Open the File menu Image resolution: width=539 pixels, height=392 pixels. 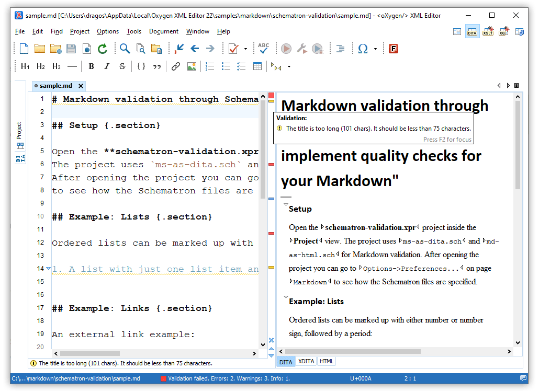[20, 31]
